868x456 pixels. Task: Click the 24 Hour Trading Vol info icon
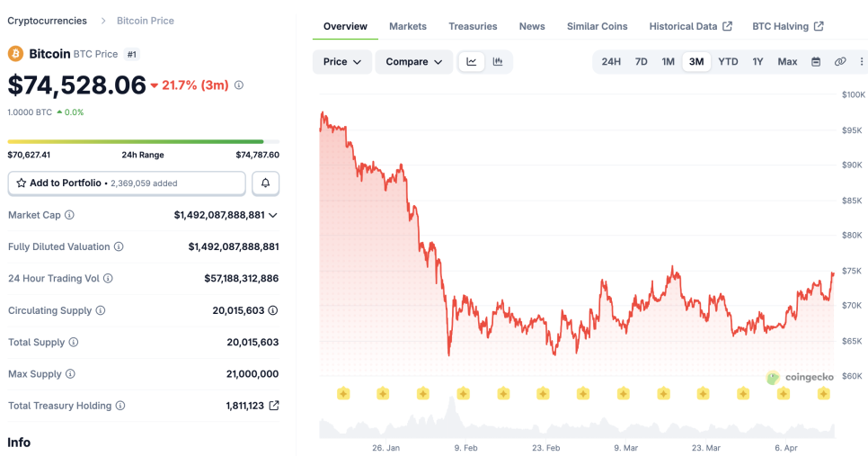[109, 279]
